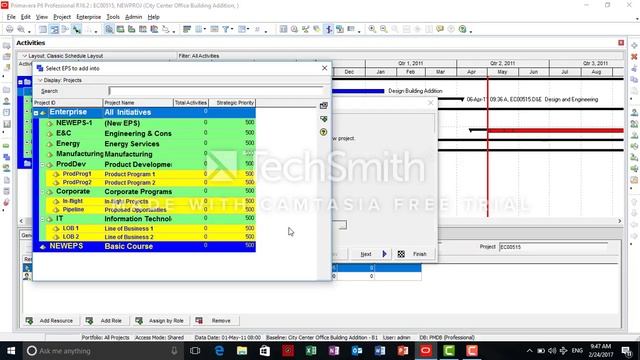Click the Print icon in the toolbar
Viewport: 640px width, 360px height.
pyautogui.click(x=9, y=29)
